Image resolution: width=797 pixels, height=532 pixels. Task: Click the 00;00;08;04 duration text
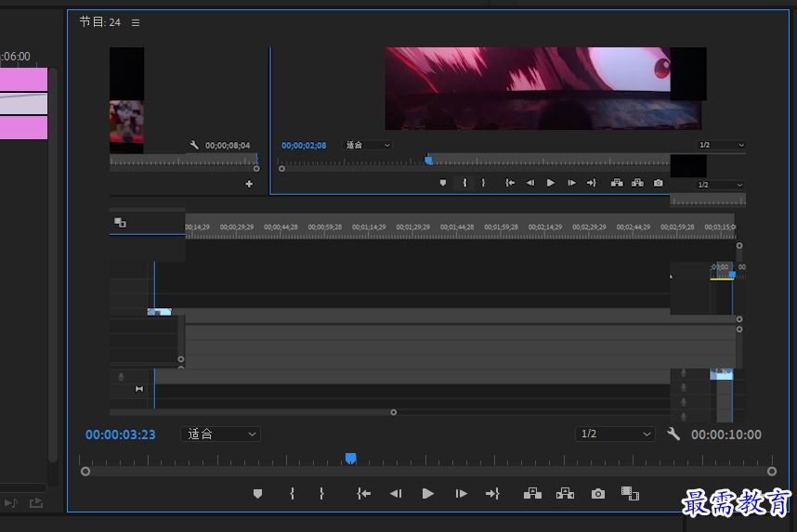coord(228,146)
